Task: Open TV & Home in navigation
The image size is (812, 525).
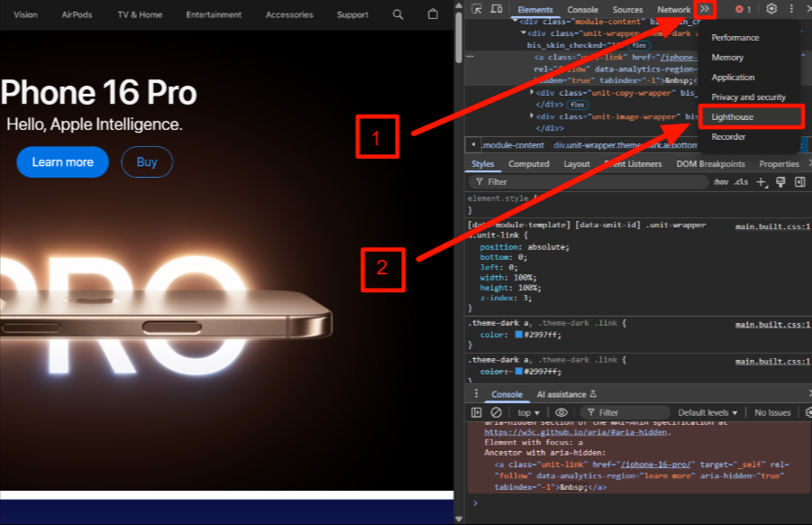Action: (x=140, y=14)
